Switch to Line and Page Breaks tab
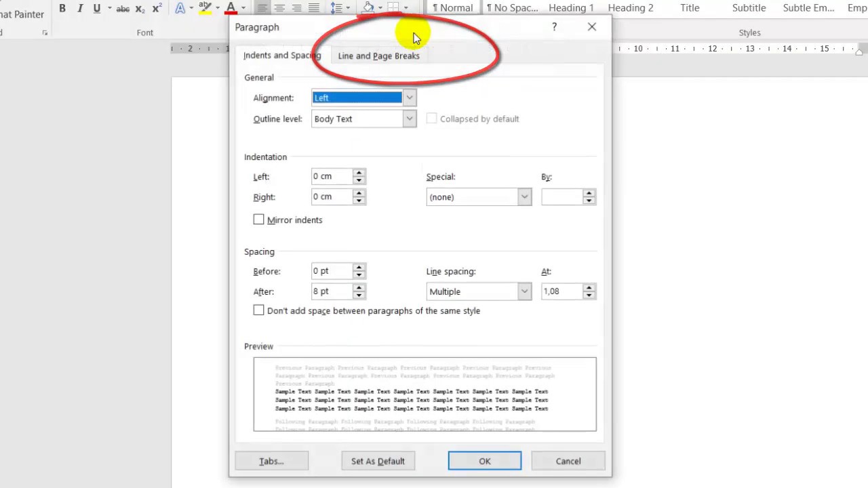868x488 pixels. click(379, 56)
